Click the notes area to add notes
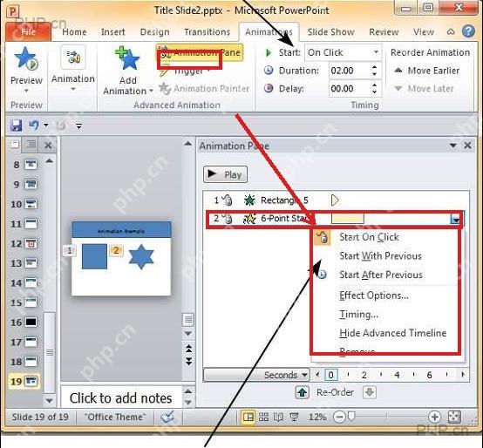483x448 pixels. 120,397
